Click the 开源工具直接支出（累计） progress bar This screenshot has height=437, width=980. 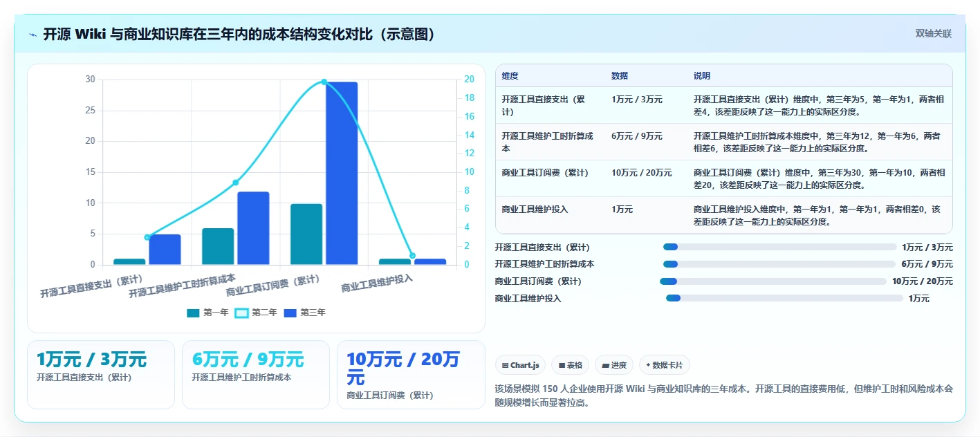click(779, 247)
